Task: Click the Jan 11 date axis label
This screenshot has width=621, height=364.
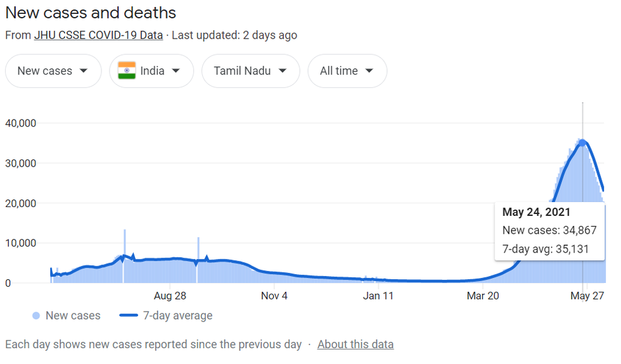Action: point(380,296)
